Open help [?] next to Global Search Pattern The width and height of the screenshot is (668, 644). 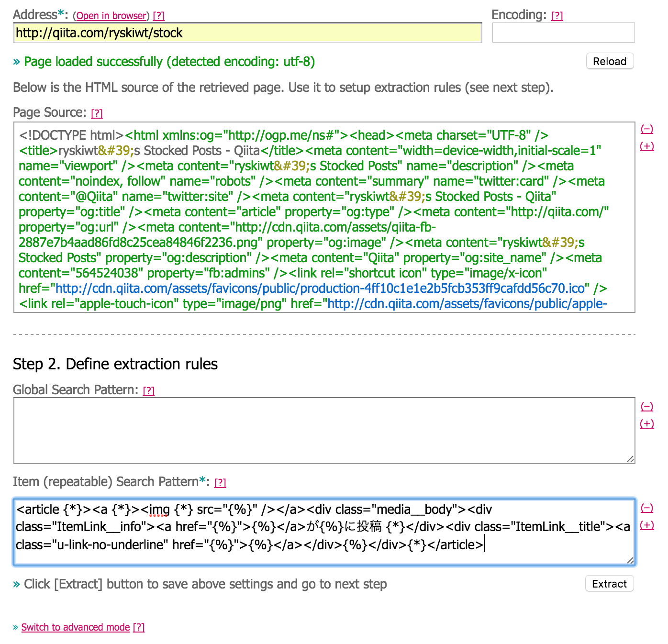click(149, 391)
